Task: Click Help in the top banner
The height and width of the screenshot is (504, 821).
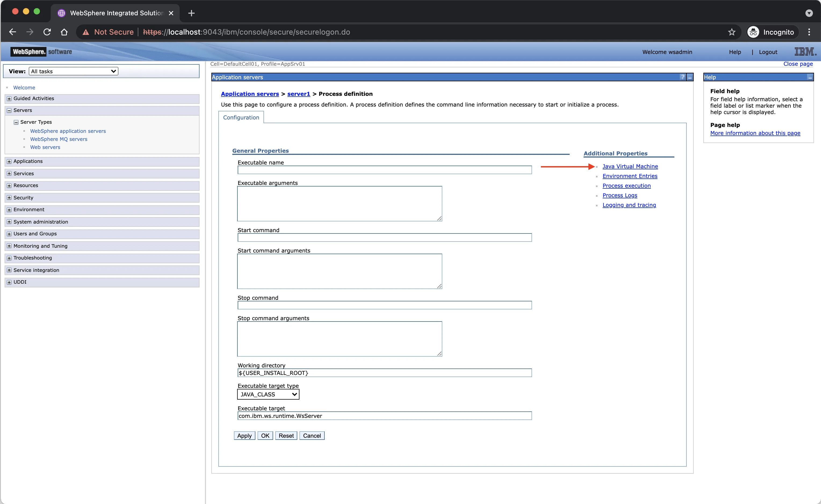Action: 735,52
